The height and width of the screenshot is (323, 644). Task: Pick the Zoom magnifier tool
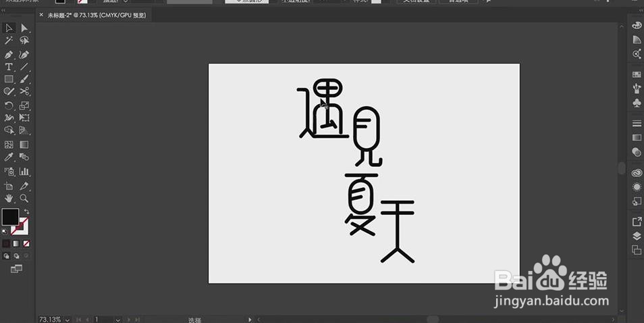tap(24, 199)
